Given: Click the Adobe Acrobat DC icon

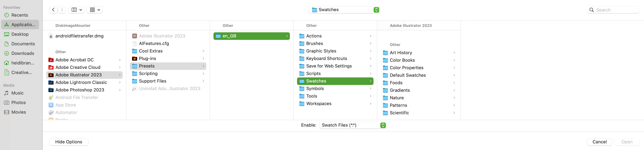Looking at the screenshot, I should click(51, 60).
